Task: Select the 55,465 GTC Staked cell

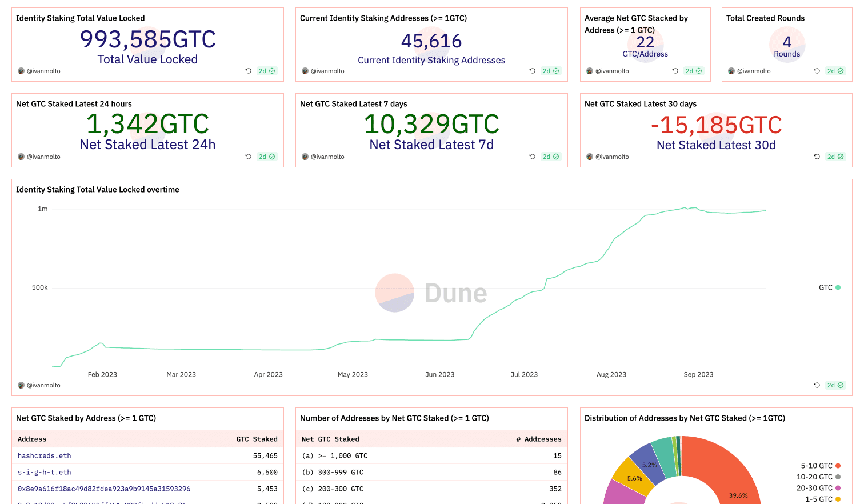Action: coord(265,455)
